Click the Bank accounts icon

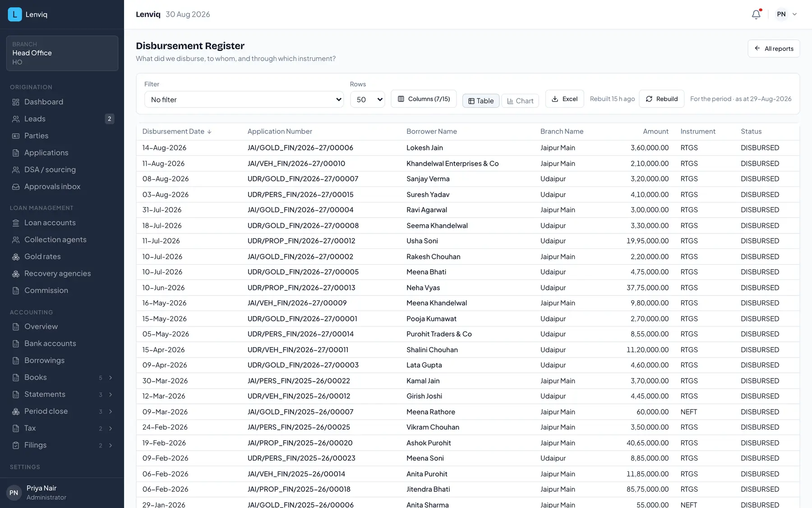click(x=16, y=344)
